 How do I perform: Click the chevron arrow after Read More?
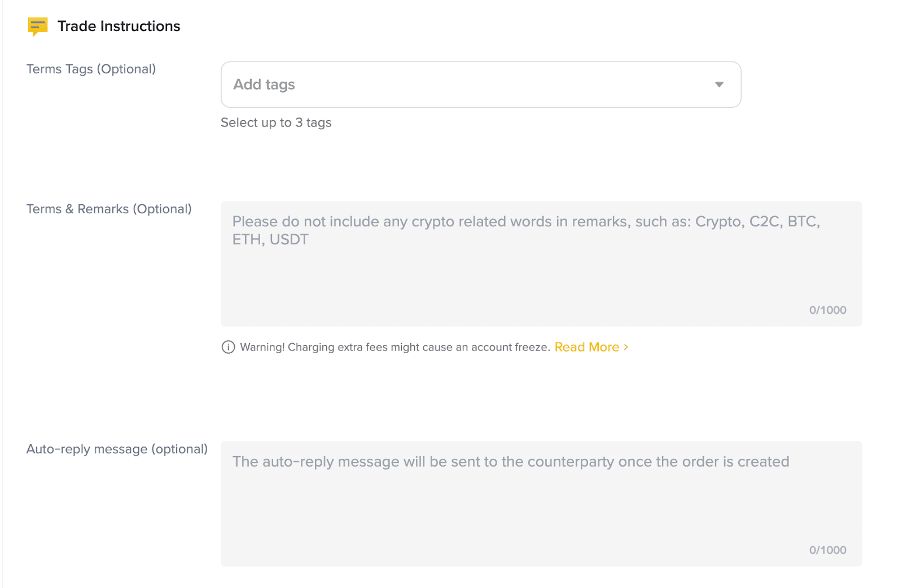coord(626,347)
